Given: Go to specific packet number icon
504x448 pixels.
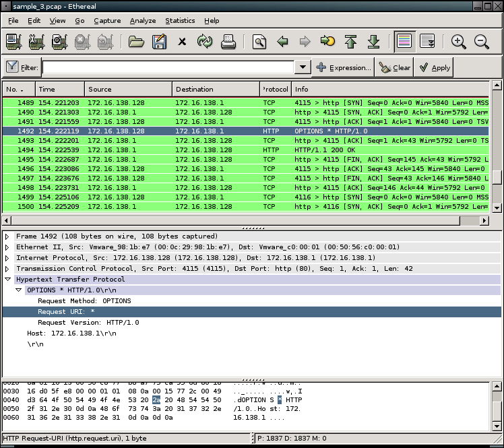Looking at the screenshot, I should pos(327,41).
